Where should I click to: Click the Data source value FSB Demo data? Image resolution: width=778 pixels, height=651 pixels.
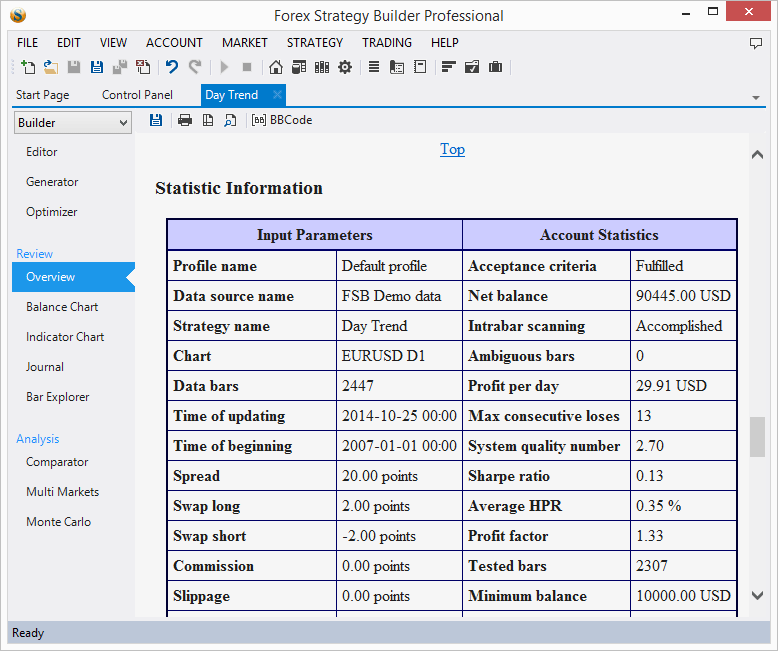point(391,296)
